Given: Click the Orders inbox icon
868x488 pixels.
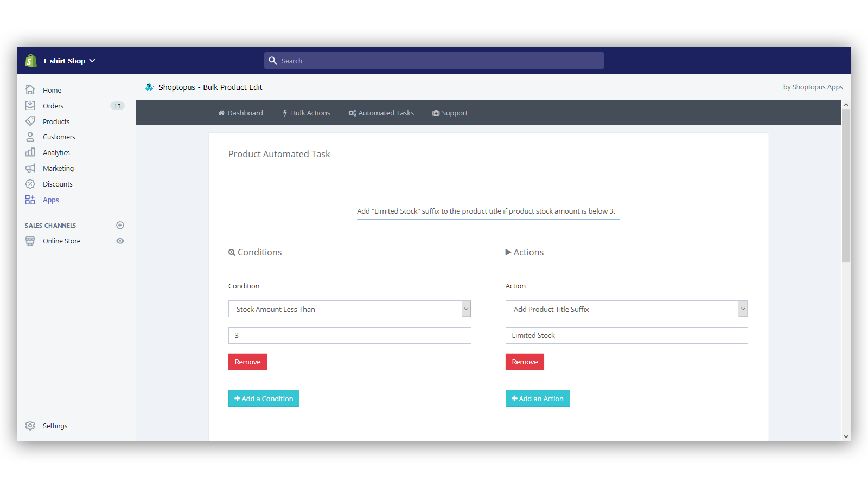Looking at the screenshot, I should [x=30, y=106].
